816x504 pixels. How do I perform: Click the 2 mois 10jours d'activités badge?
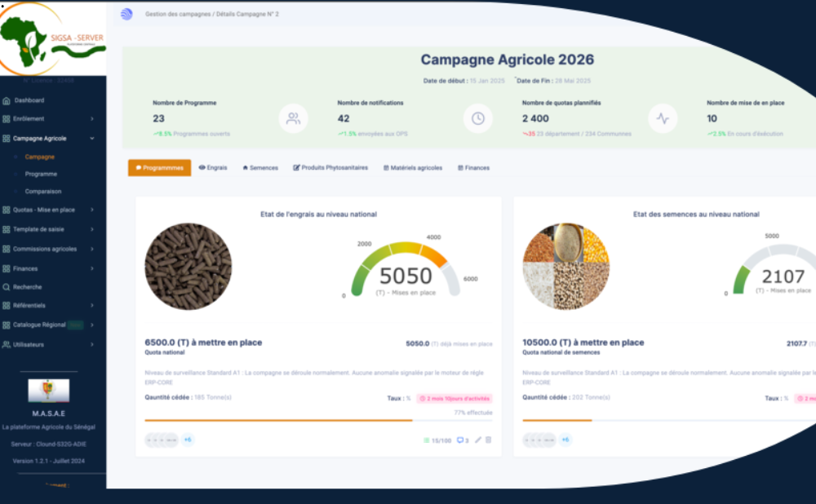454,398
